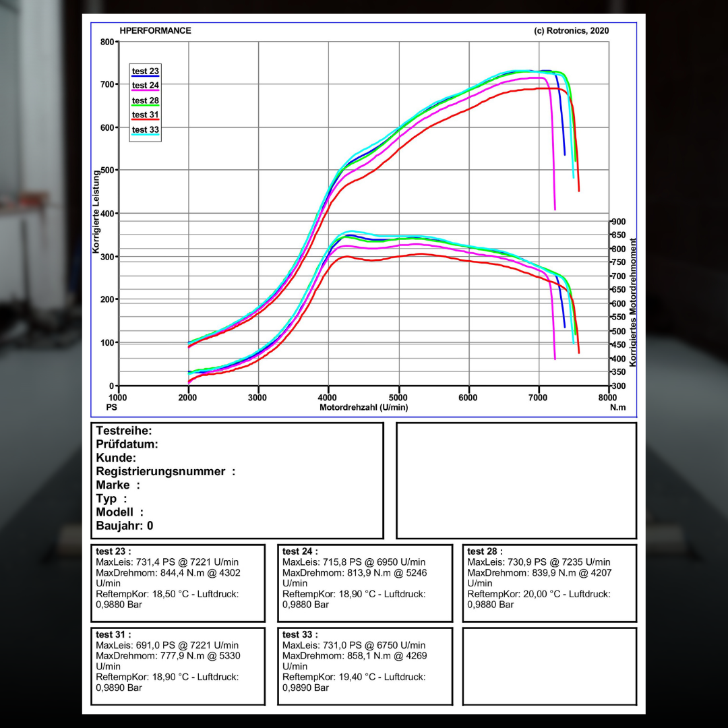Select the magenta test 24 legend line
Screen dimensions: 728x728
point(145,90)
